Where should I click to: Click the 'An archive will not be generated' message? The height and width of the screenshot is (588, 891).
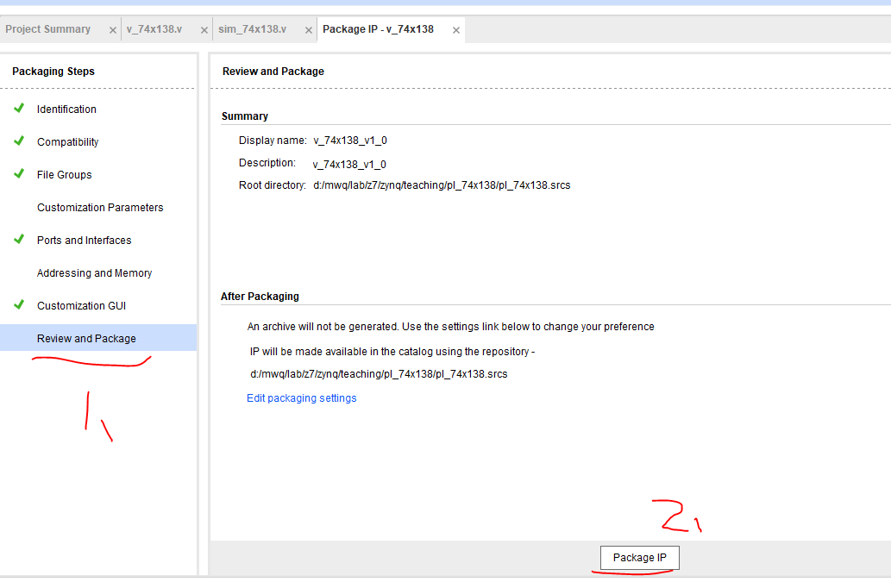tap(450, 327)
